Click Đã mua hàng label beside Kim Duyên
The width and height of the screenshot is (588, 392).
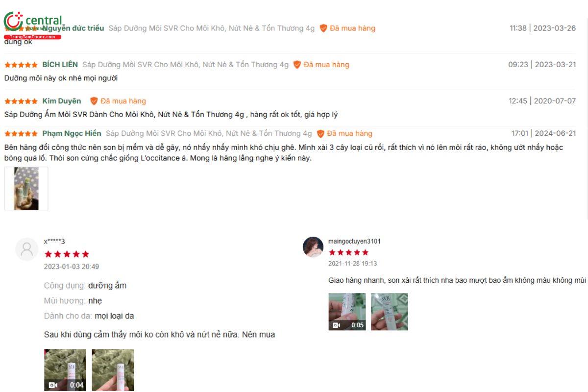pos(123,101)
